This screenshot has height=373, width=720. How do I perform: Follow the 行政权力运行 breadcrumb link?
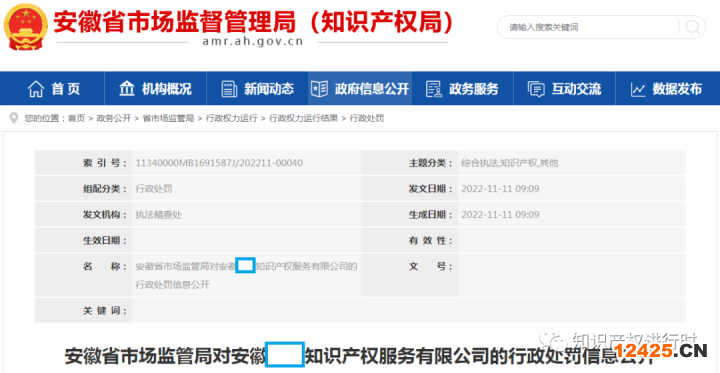231,119
